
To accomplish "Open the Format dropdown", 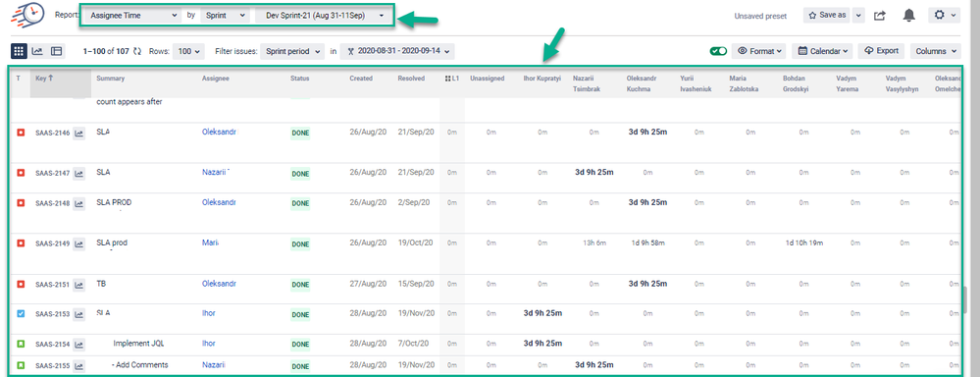I will (758, 51).
